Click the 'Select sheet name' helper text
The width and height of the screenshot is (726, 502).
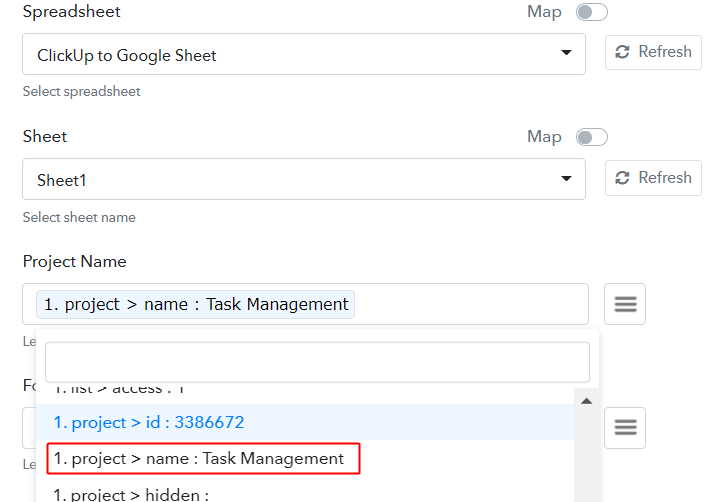coord(79,217)
